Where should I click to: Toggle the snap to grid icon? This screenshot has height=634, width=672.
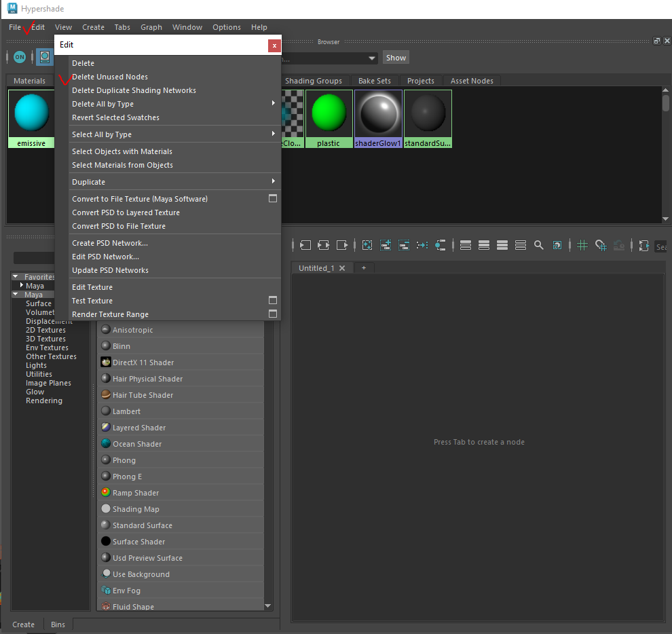coord(601,245)
